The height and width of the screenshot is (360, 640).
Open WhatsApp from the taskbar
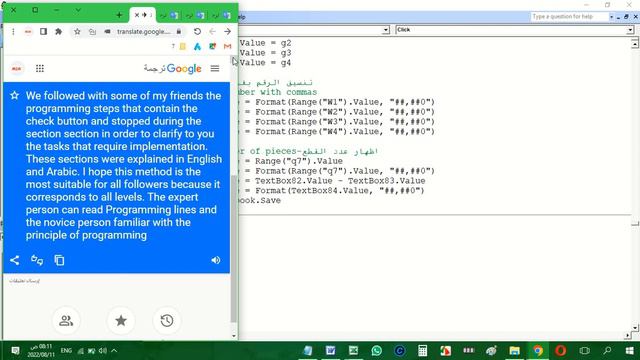(x=376, y=351)
